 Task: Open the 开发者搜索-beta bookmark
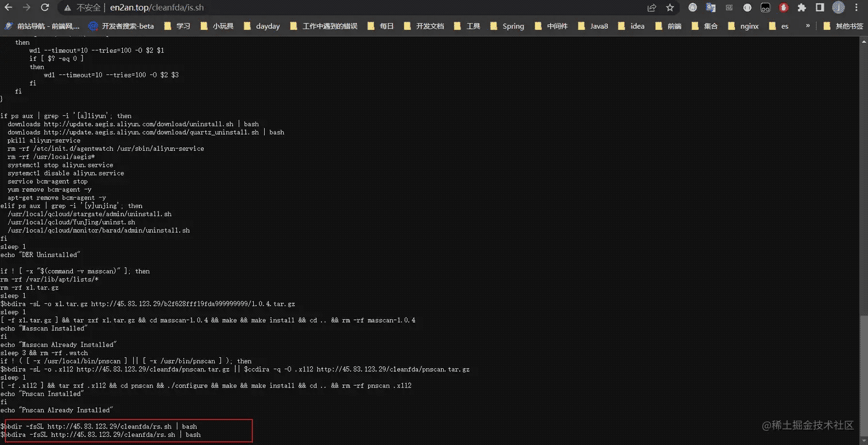pos(121,26)
